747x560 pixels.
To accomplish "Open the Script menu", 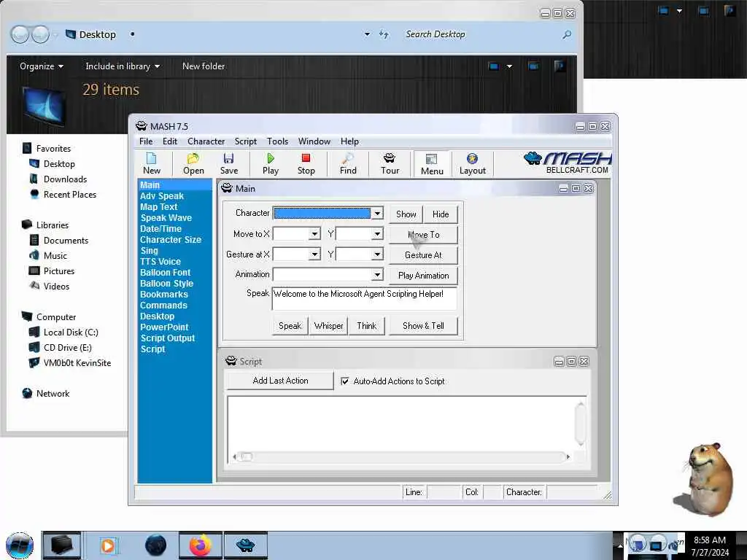I will tap(245, 141).
